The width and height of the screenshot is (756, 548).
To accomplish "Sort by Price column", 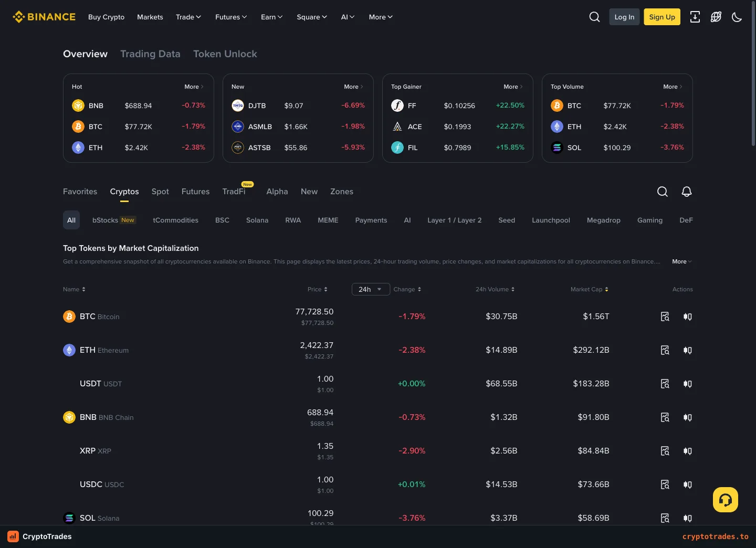I will coord(318,289).
